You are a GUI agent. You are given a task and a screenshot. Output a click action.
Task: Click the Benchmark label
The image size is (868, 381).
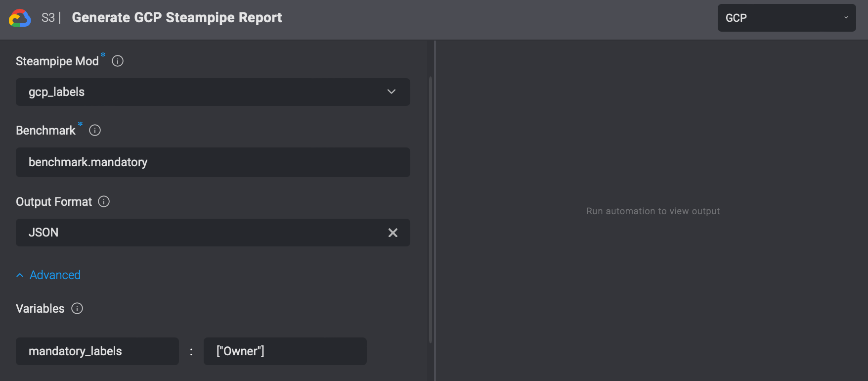[x=45, y=131]
